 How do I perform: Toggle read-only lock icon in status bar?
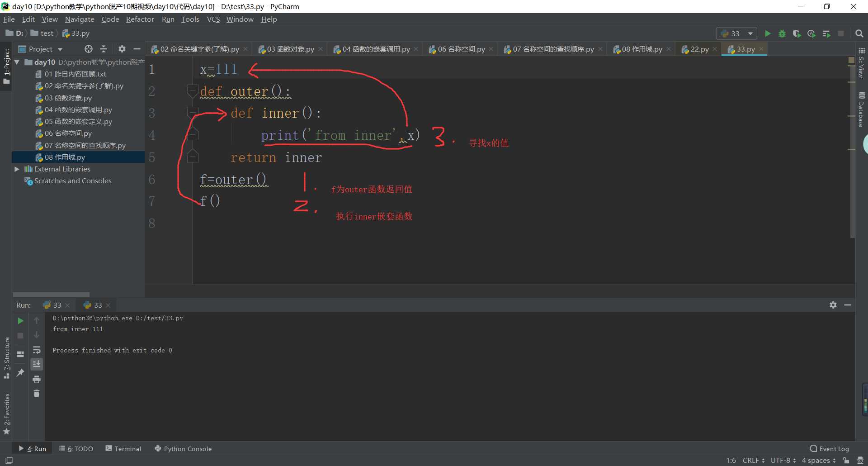846,461
